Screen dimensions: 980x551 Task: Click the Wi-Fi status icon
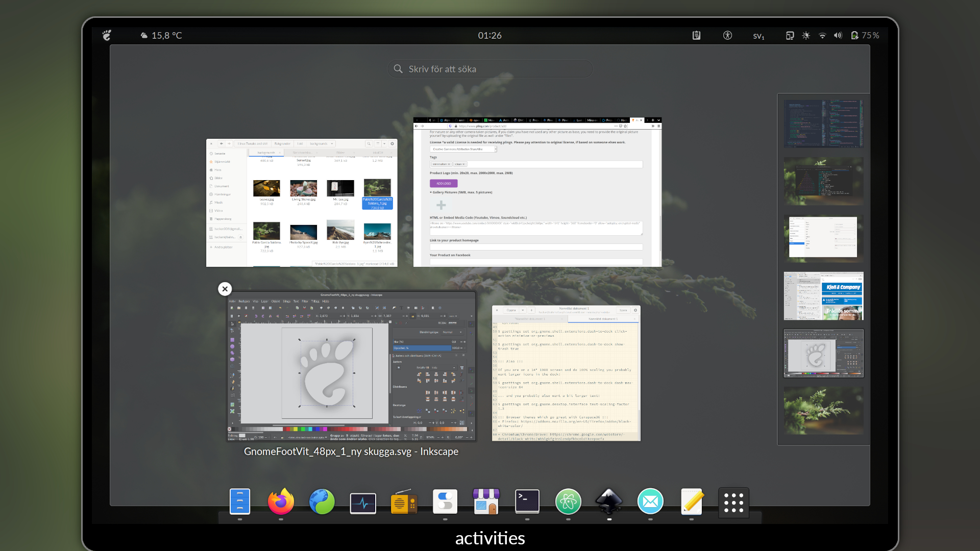coord(822,35)
